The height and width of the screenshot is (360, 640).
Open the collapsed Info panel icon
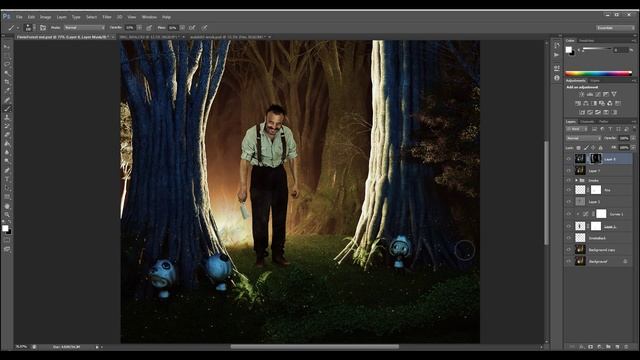557,78
